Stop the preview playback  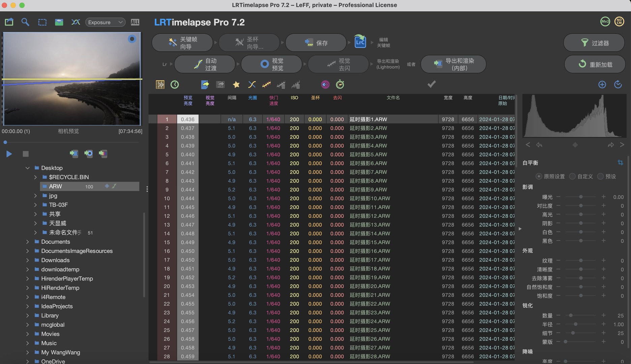(x=26, y=154)
